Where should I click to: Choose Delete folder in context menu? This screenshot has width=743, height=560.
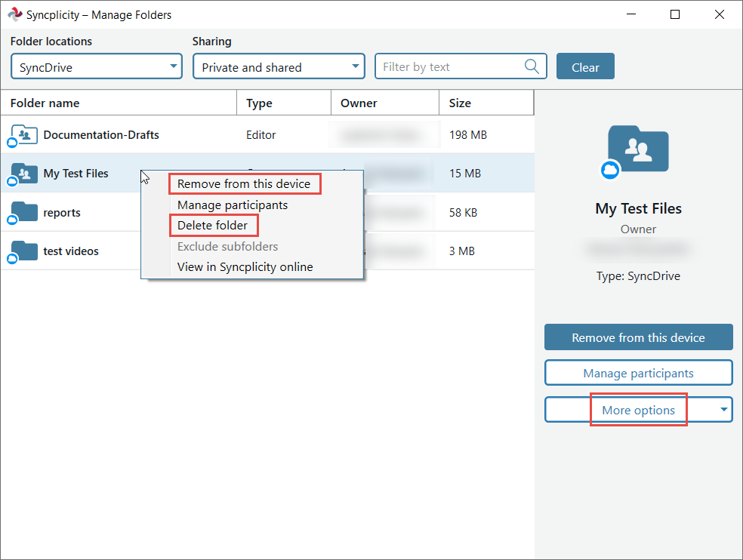(212, 225)
